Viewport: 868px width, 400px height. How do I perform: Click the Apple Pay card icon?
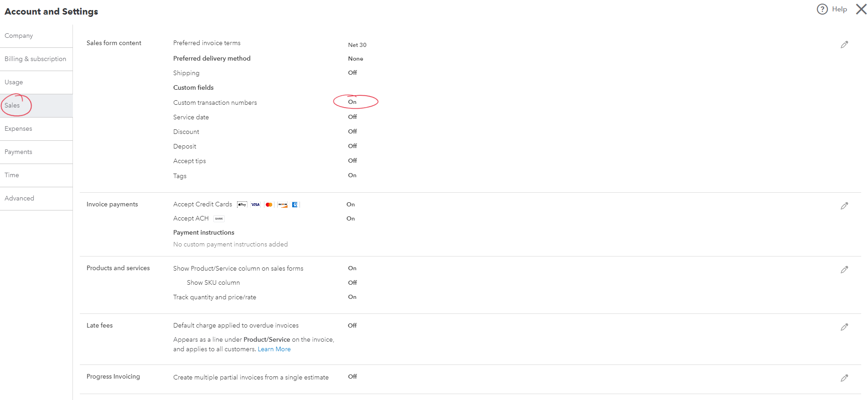[242, 205]
